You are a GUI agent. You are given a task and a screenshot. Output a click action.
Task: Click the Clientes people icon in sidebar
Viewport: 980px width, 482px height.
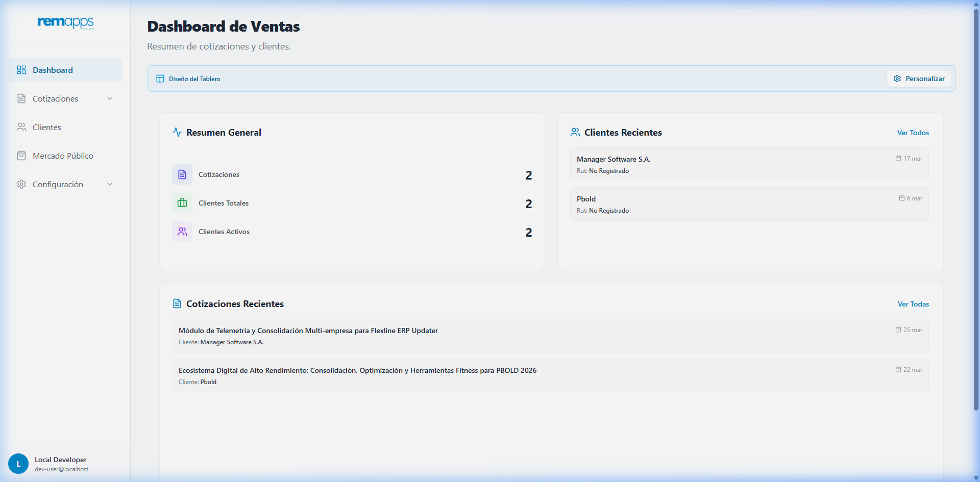coord(21,126)
